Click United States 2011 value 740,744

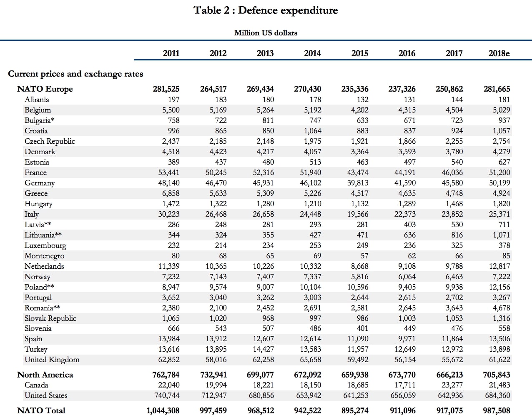click(166, 395)
